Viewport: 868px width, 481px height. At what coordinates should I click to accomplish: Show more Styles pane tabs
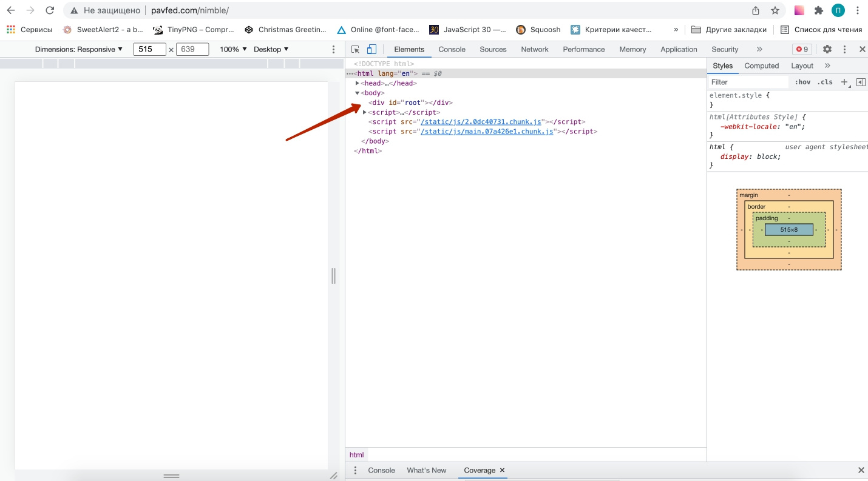click(827, 66)
